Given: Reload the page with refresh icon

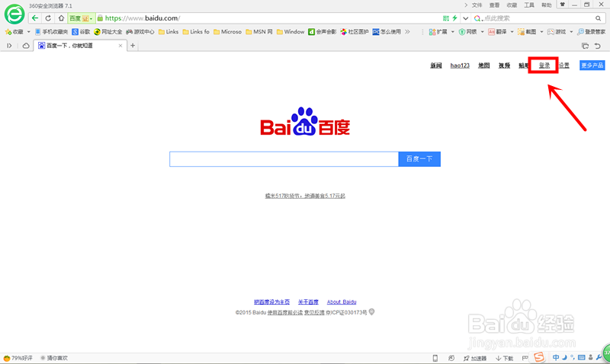Looking at the screenshot, I should tap(48, 18).
